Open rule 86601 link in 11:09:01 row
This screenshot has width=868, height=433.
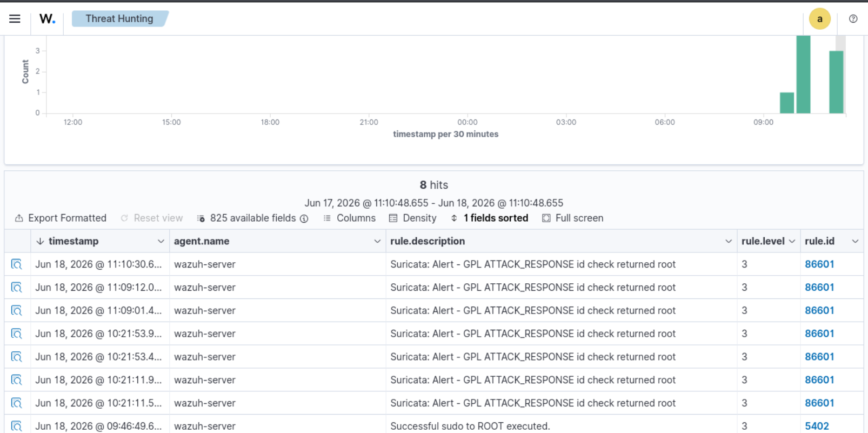(819, 311)
